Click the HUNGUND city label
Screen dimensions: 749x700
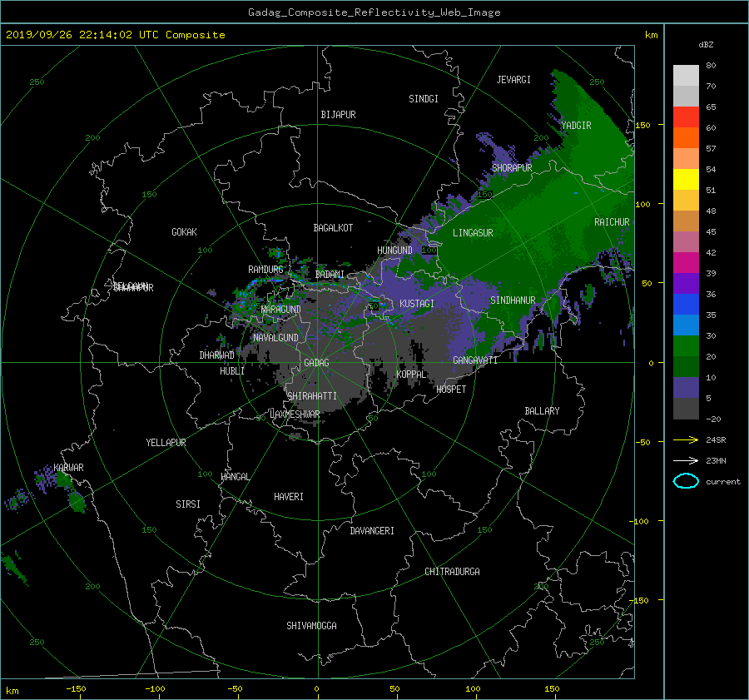(x=394, y=251)
